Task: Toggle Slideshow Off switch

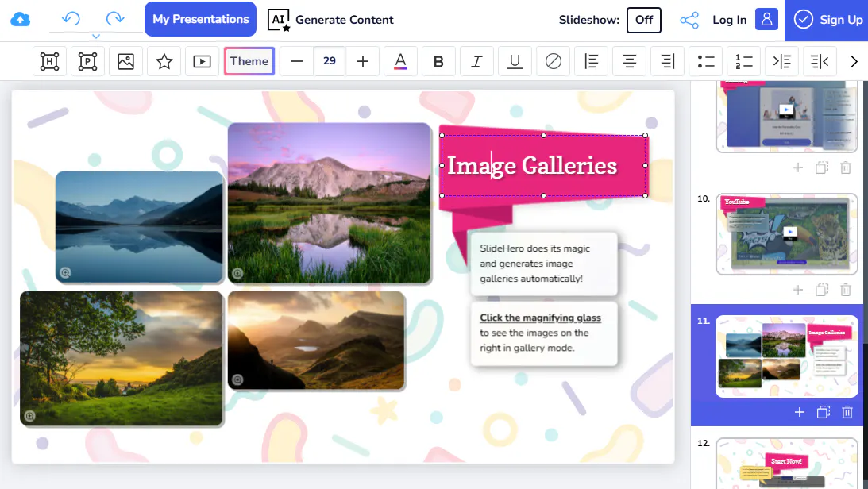Action: point(644,20)
